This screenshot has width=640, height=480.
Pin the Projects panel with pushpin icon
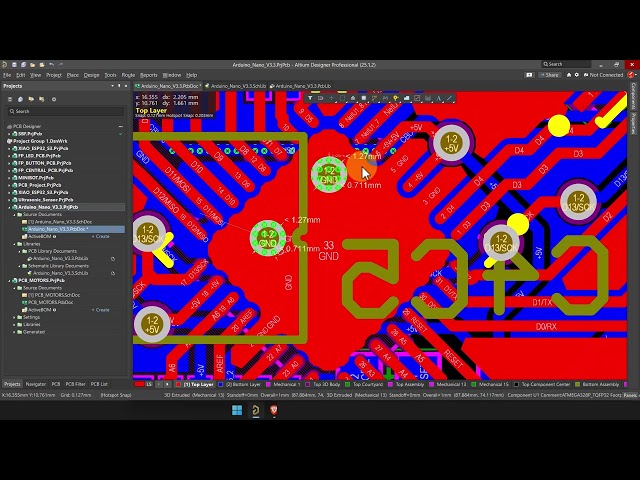[x=119, y=86]
